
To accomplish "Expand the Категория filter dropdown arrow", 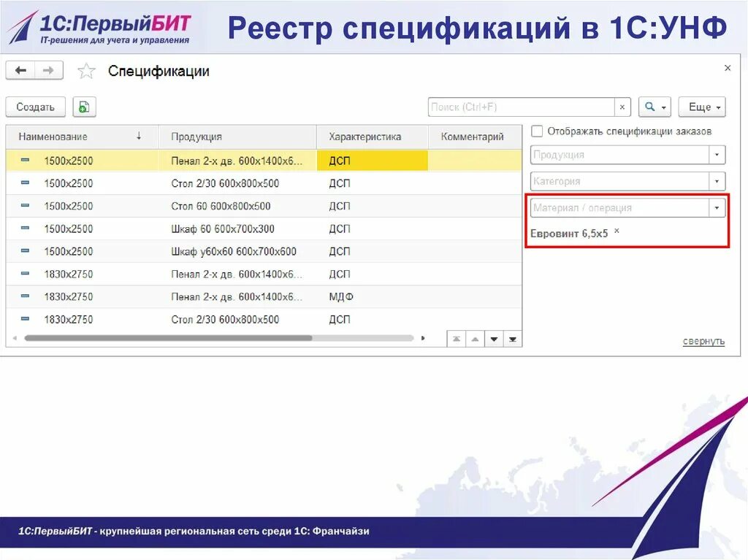I will (x=717, y=181).
